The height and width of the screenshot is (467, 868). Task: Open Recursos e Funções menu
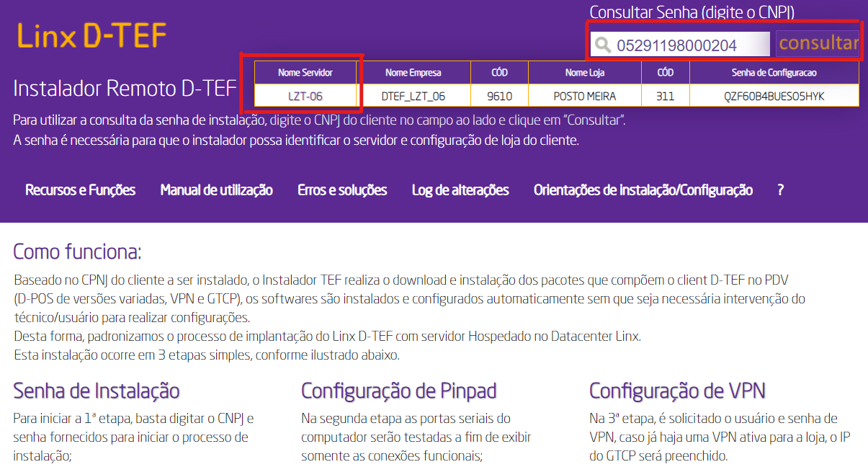tap(81, 190)
